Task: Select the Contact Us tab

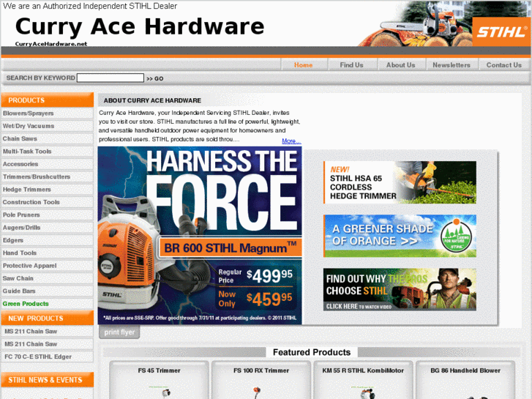Action: point(504,65)
